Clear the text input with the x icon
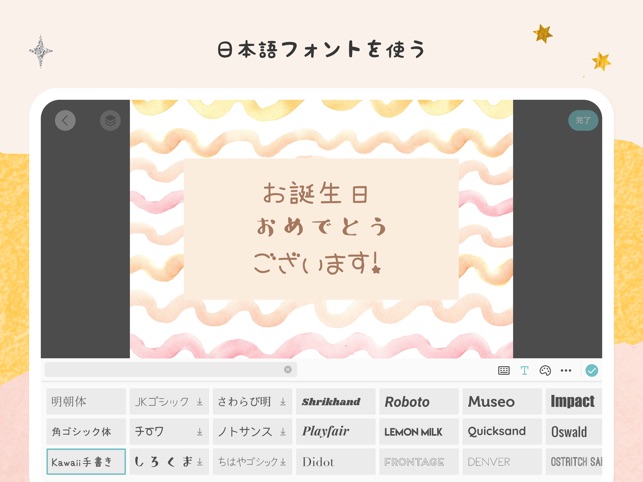The height and width of the screenshot is (482, 643). [288, 370]
